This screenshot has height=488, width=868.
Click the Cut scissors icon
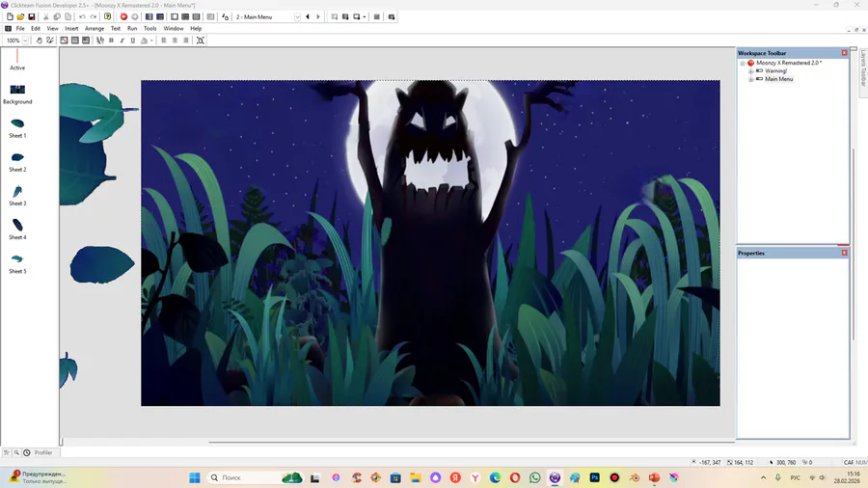[46, 16]
